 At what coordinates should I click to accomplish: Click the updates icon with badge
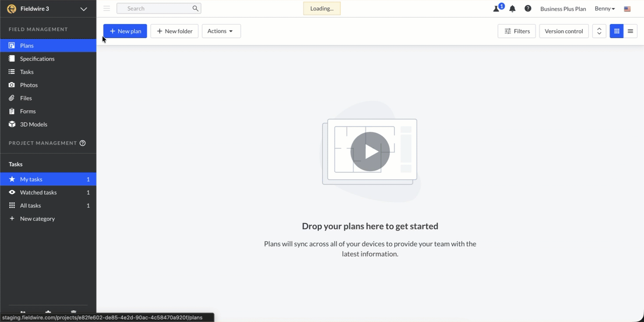(x=497, y=9)
